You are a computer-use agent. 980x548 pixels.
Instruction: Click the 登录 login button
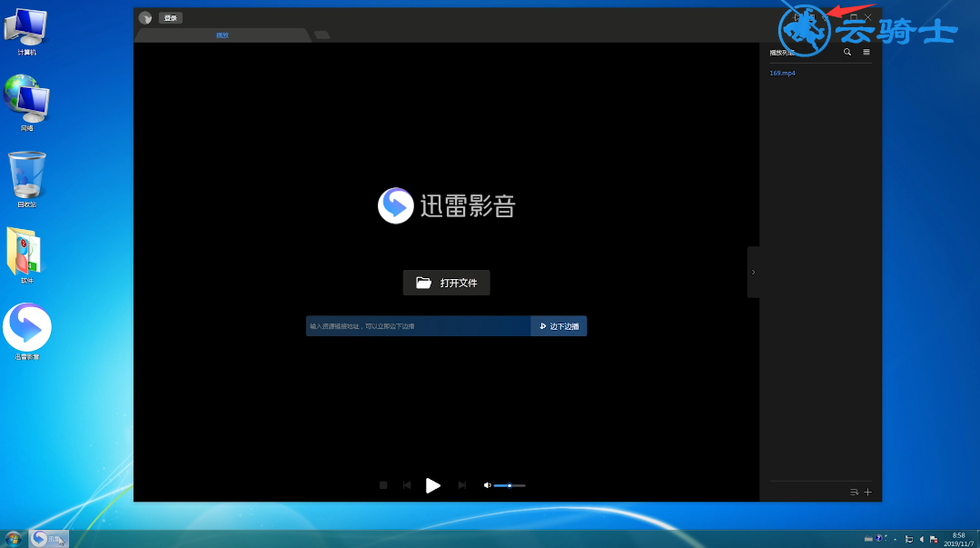(171, 18)
